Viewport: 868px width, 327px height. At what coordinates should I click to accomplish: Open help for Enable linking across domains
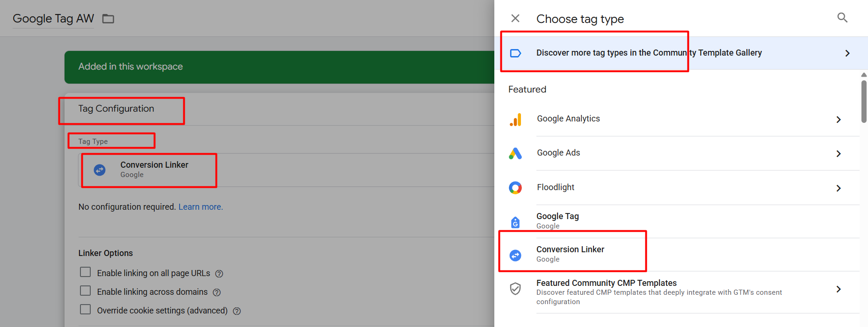[x=217, y=292]
